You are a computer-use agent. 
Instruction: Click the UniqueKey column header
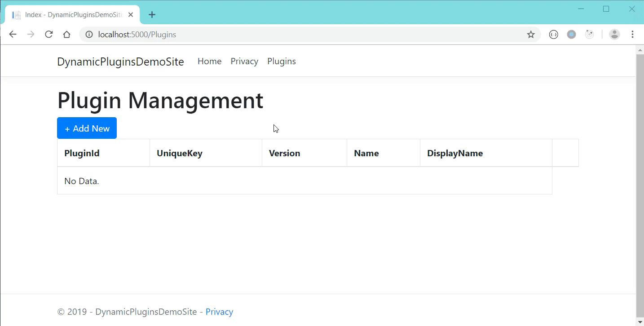(206, 153)
